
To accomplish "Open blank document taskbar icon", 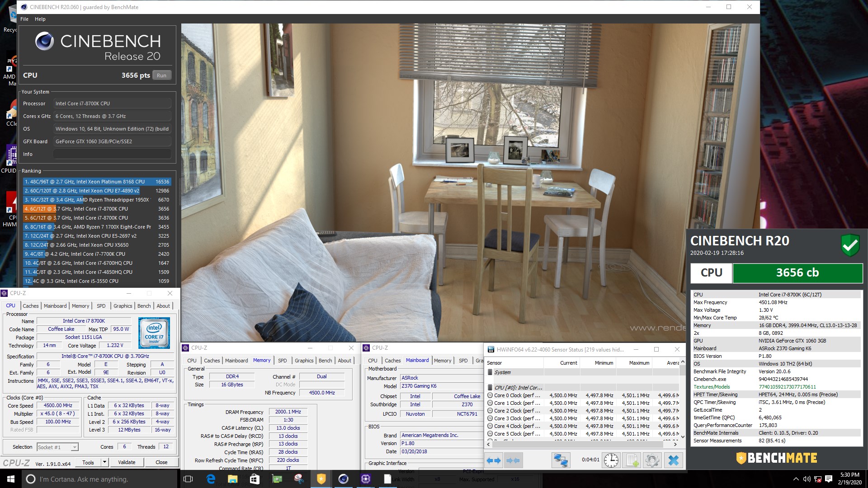I will 387,479.
